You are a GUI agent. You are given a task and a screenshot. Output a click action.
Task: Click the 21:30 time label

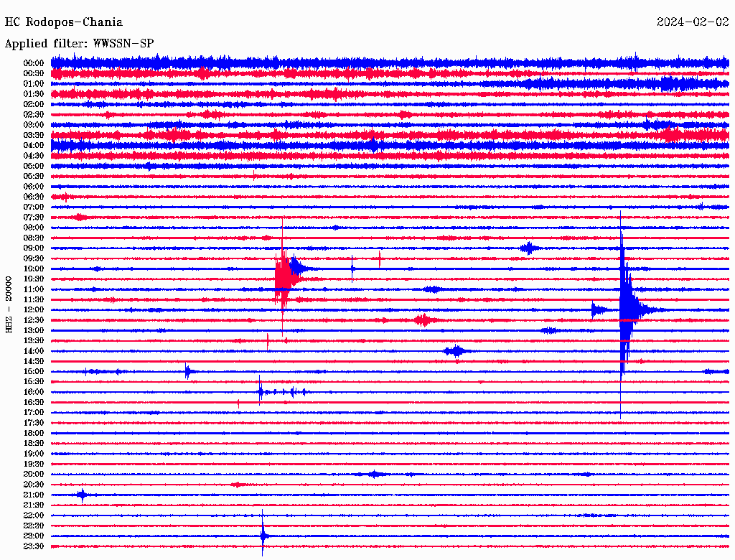pyautogui.click(x=34, y=505)
